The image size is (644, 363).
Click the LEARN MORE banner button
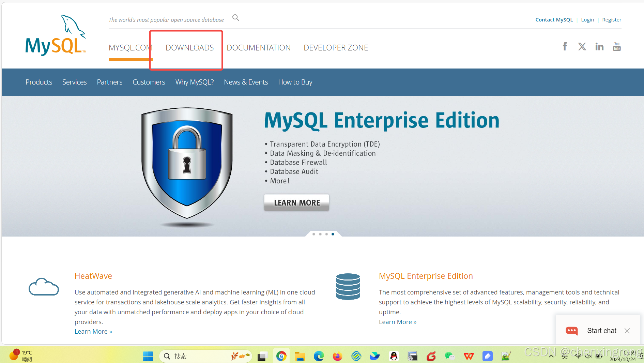297,203
